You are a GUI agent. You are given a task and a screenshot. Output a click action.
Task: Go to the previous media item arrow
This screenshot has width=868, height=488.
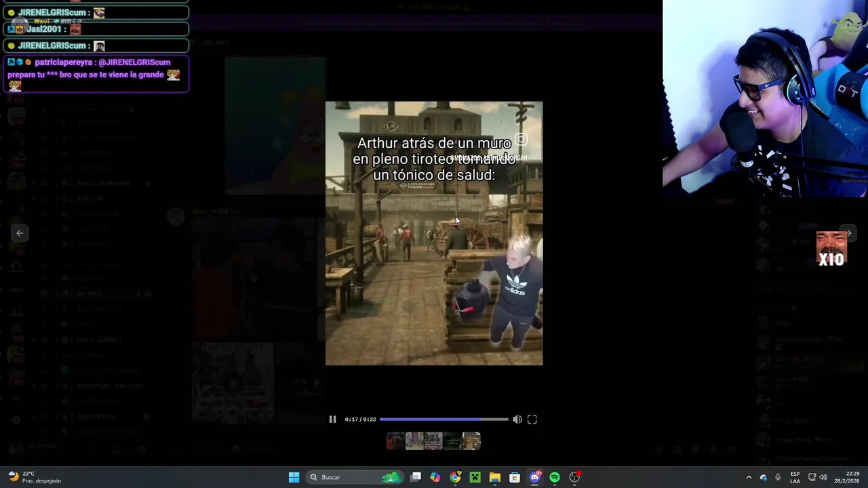pos(20,233)
